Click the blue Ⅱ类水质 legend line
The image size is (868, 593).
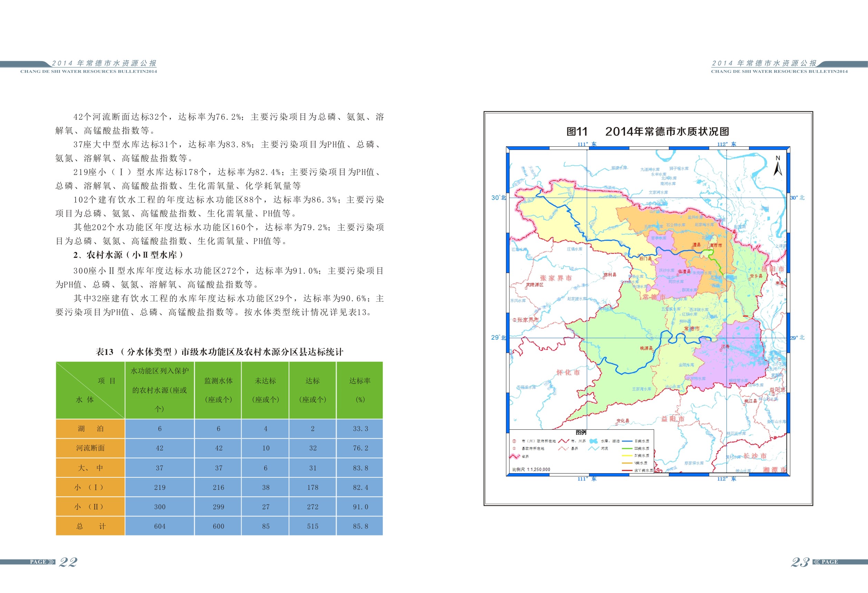(627, 441)
